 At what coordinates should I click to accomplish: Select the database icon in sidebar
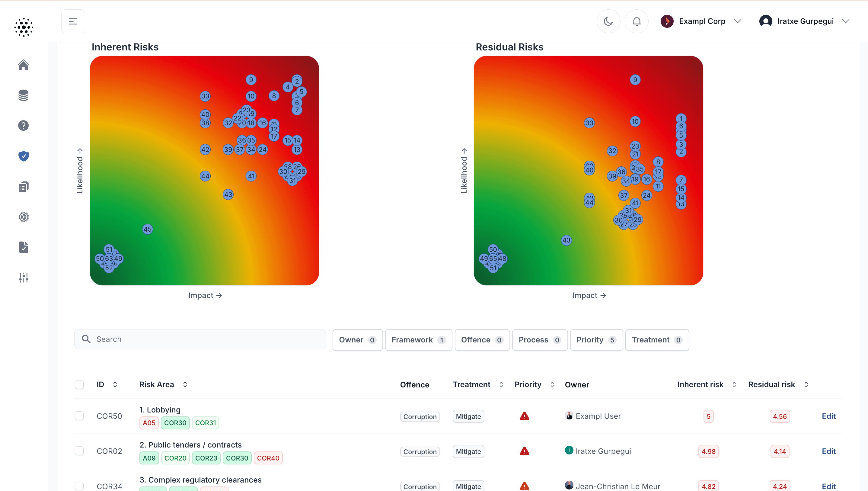[23, 95]
